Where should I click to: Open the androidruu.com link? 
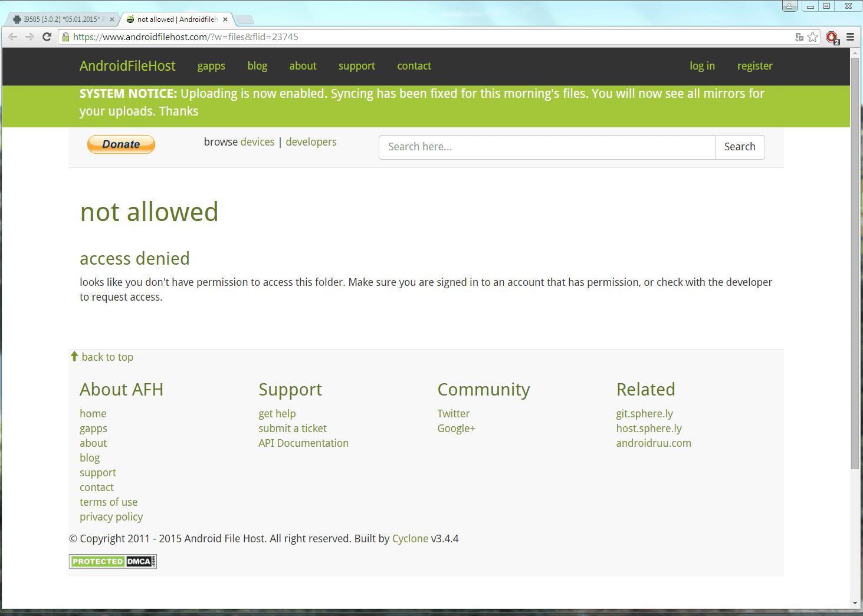[x=654, y=443]
